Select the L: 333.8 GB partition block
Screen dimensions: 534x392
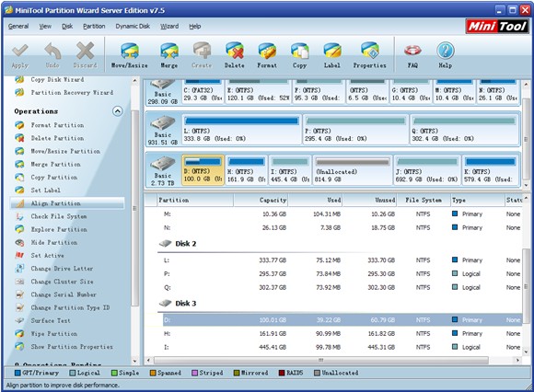click(x=241, y=130)
